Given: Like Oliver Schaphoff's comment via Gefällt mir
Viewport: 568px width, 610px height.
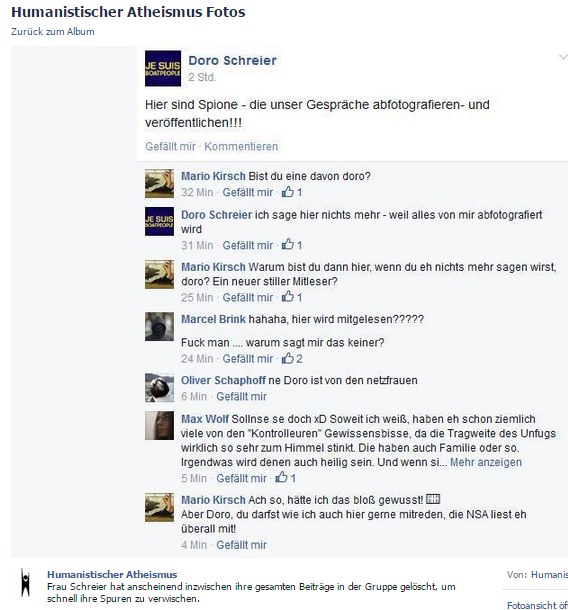Looking at the screenshot, I should 241,396.
